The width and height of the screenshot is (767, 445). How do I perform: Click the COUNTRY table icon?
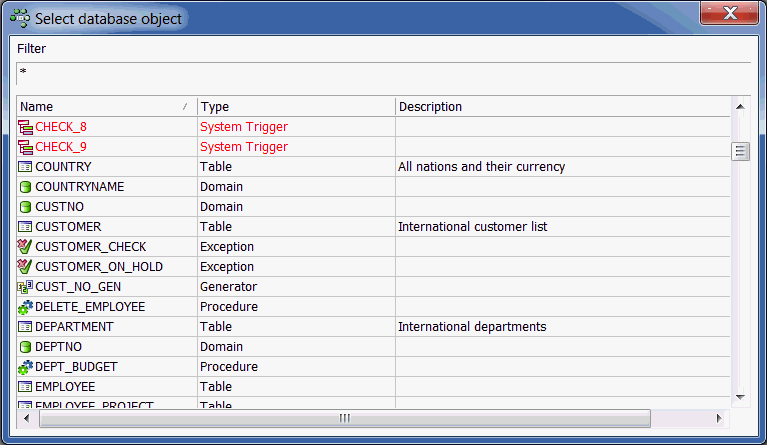[x=25, y=167]
